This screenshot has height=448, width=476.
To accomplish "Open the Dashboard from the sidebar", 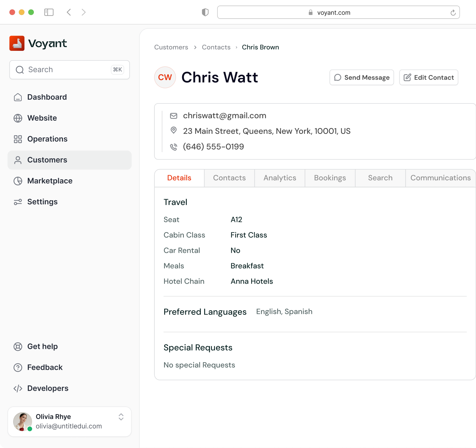I will (47, 97).
